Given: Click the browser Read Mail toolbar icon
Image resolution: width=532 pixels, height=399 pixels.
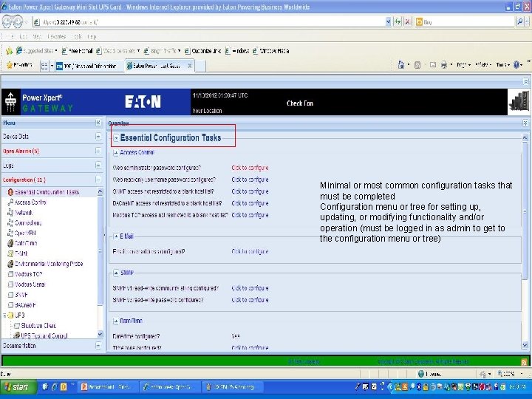Looking at the screenshot, I should [432, 65].
